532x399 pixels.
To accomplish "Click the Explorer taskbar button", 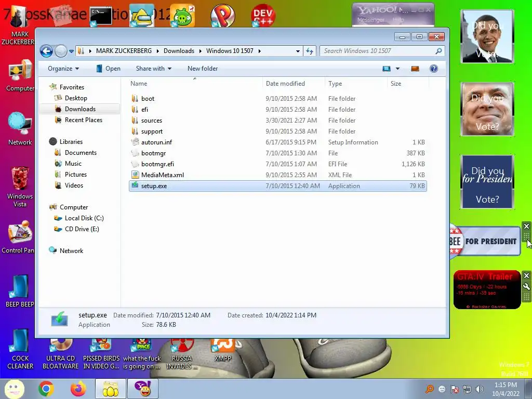I will (111, 389).
